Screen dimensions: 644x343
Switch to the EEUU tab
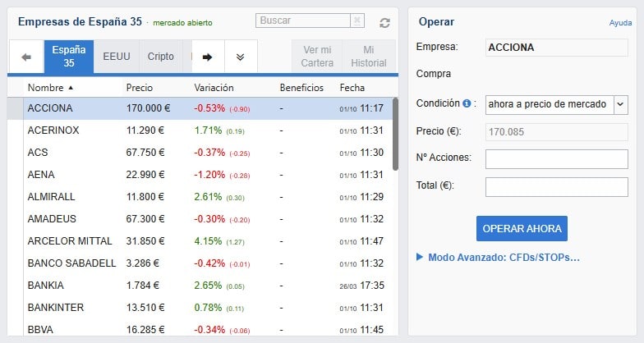[x=116, y=57]
